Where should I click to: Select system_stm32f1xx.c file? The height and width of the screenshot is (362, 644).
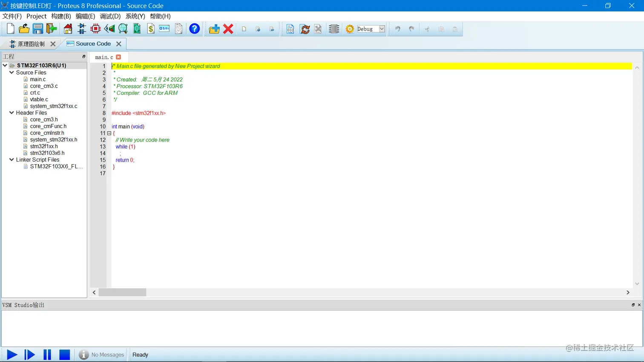point(54,106)
